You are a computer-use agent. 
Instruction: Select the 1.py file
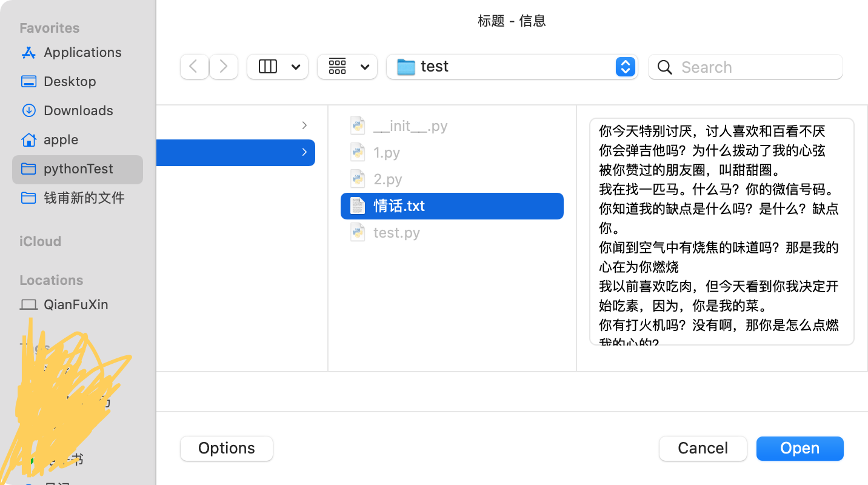coord(386,152)
